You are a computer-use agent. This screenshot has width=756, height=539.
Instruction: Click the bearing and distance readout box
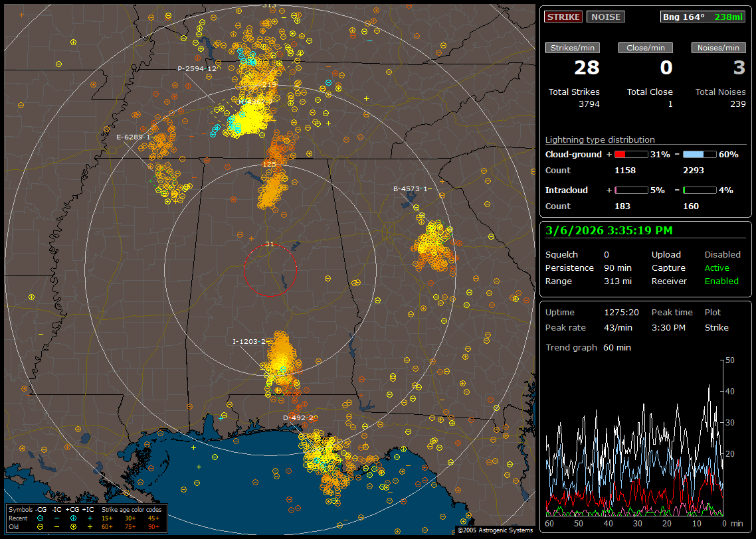(x=703, y=17)
